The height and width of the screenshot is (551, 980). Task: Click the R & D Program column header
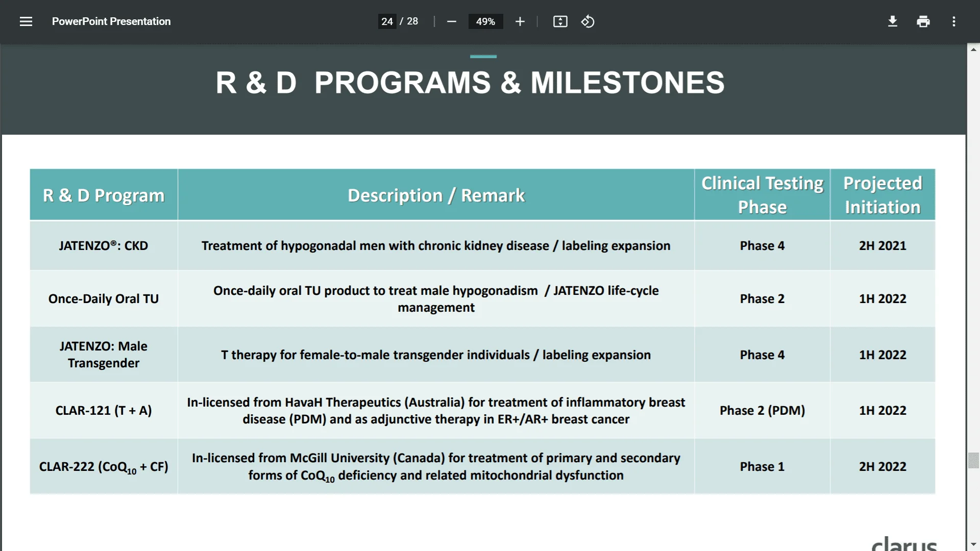pos(104,195)
